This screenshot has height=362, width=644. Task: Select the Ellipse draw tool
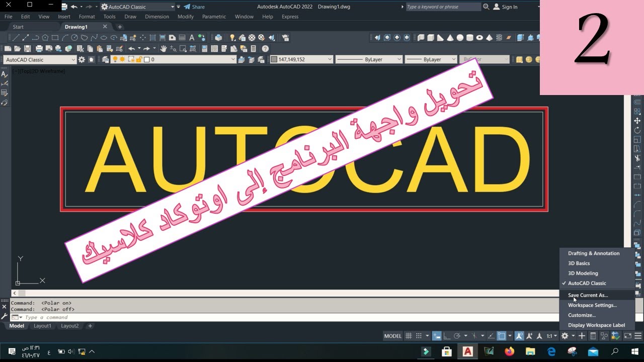click(104, 38)
